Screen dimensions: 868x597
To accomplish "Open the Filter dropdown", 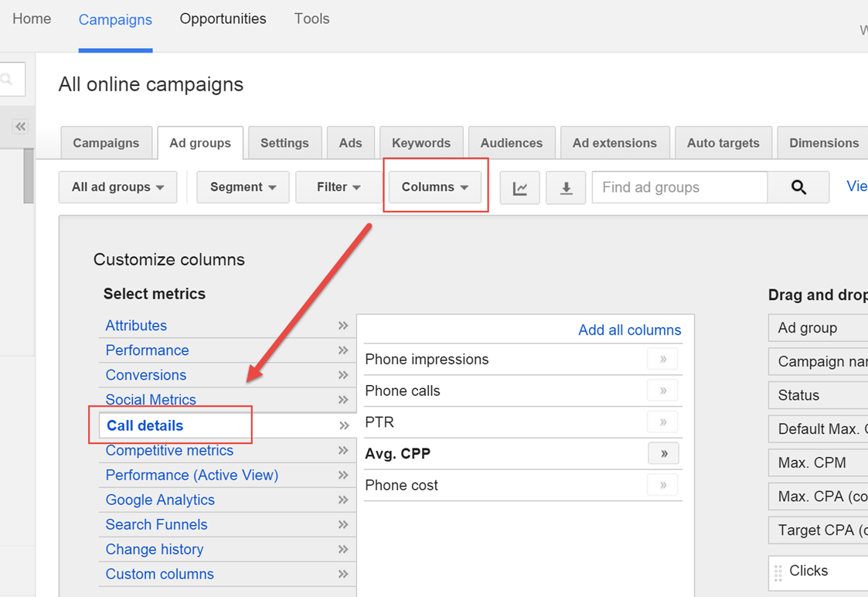I will pos(339,187).
